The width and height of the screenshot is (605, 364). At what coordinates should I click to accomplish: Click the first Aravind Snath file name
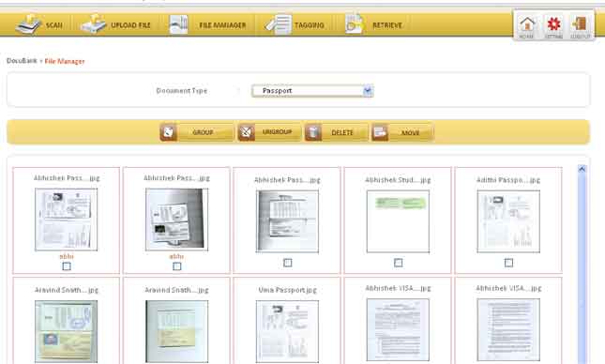pyautogui.click(x=67, y=290)
